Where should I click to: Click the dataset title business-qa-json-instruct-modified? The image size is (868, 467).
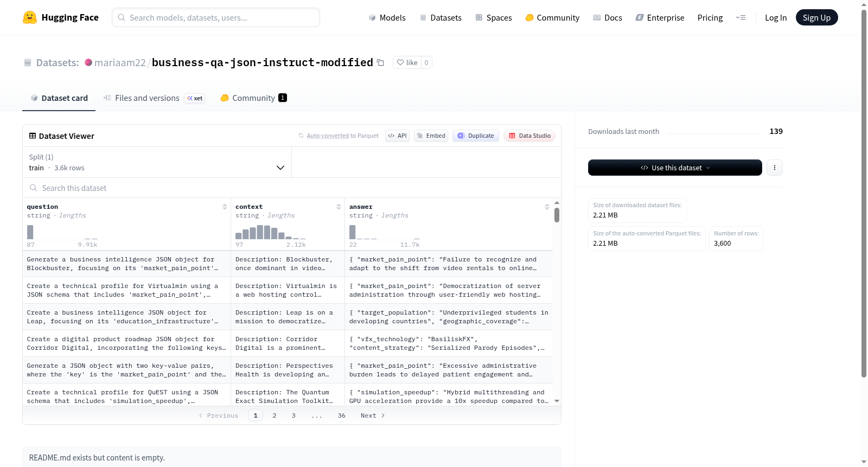point(263,62)
